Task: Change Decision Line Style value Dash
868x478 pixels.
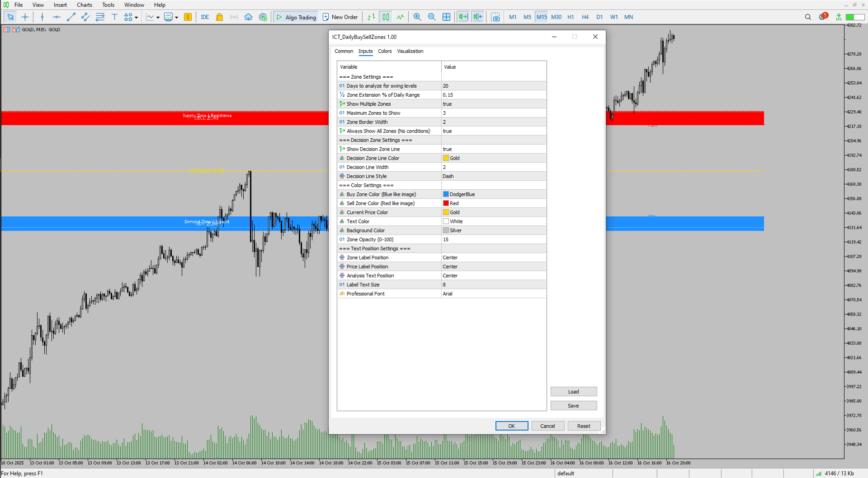Action: [494, 176]
